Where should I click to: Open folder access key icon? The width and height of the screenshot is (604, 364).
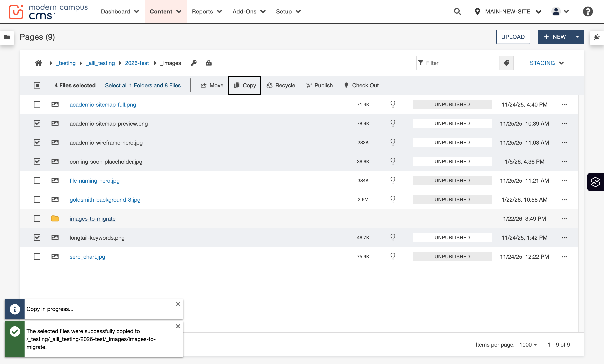click(x=194, y=63)
